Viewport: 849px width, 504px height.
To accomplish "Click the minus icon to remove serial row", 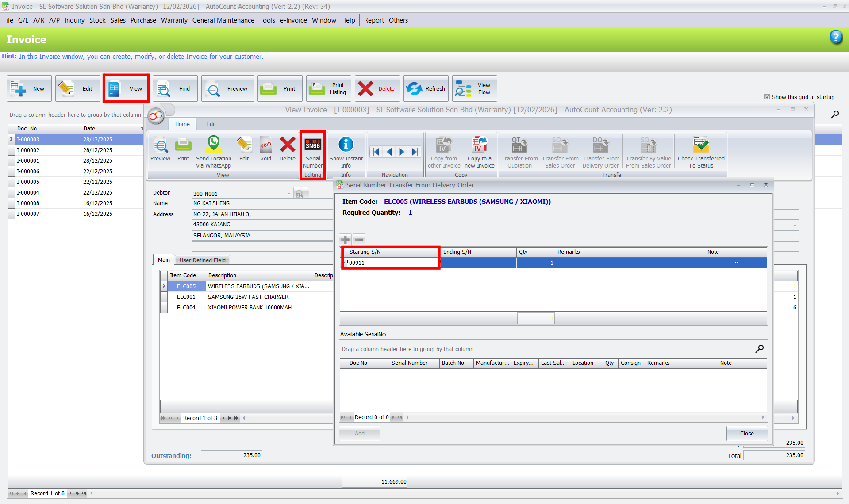I will (359, 240).
